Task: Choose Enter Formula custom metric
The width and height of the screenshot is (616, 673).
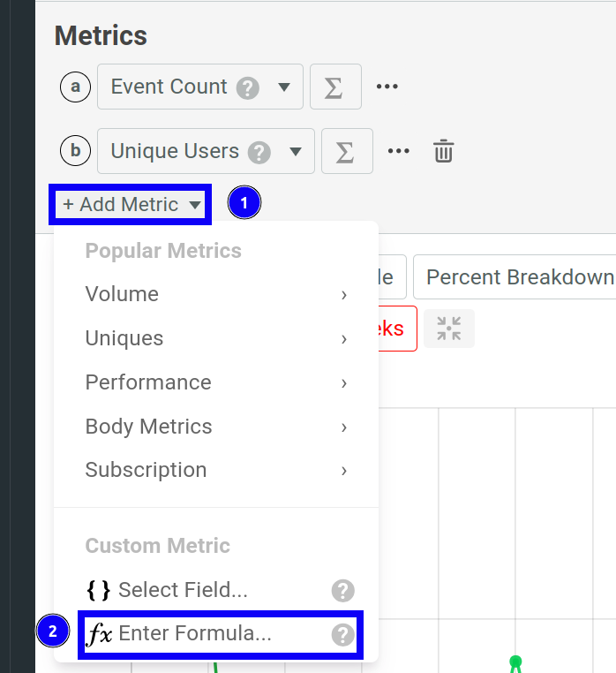Action: point(194,634)
